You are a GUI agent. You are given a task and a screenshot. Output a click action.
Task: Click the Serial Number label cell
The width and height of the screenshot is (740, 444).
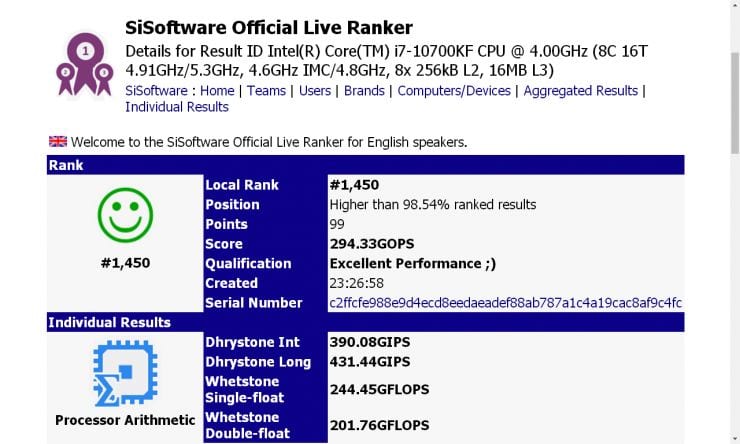pos(265,303)
